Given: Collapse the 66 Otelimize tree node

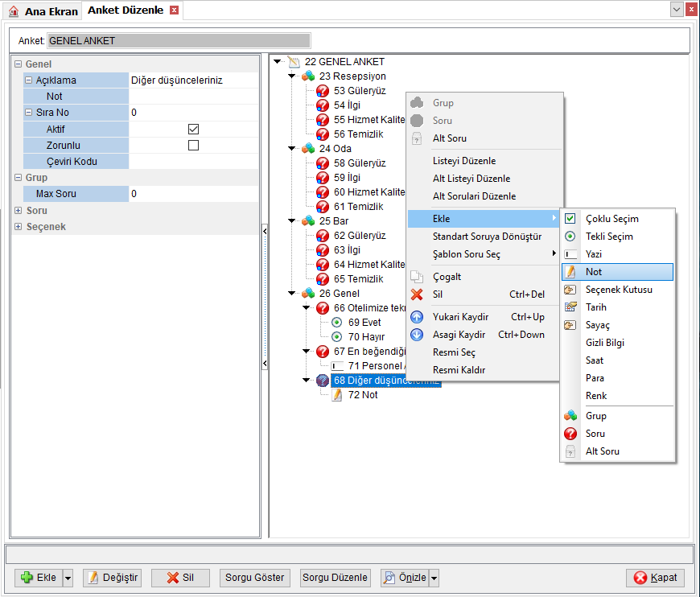Looking at the screenshot, I should click(307, 307).
